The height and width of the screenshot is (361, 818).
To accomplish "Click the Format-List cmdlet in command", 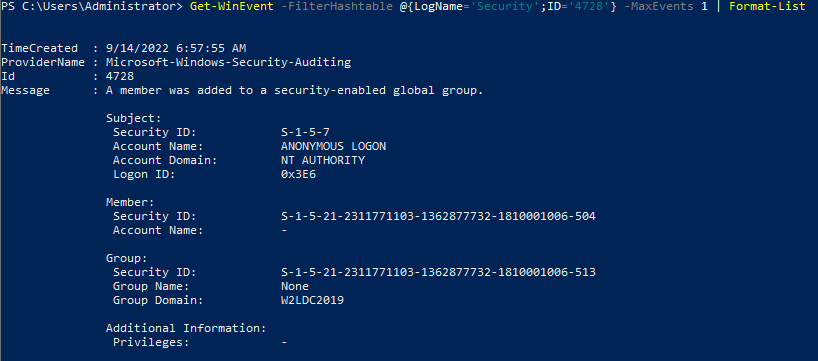I will (767, 7).
